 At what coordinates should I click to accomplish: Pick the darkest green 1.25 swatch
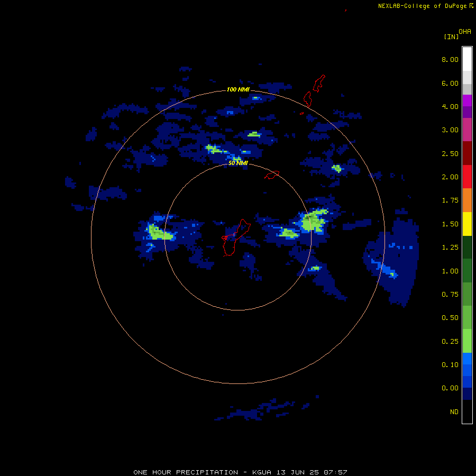point(467,247)
